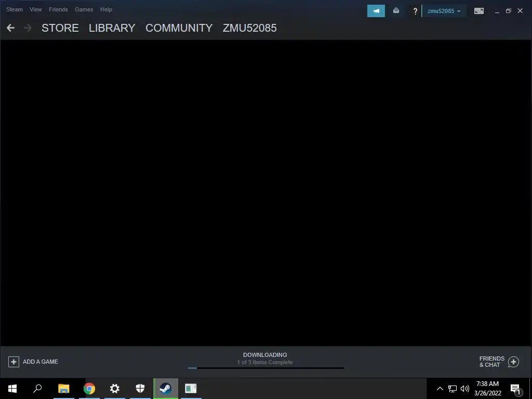Open the inbox envelope icon
Screen dimensions: 532x399
click(x=396, y=11)
